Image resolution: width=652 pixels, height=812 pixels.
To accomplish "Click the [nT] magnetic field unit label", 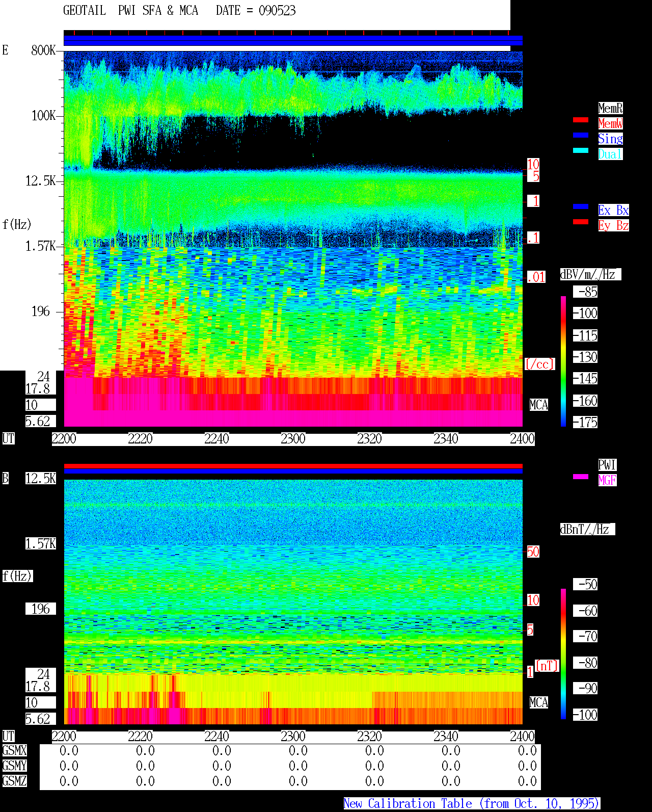I will [x=547, y=666].
